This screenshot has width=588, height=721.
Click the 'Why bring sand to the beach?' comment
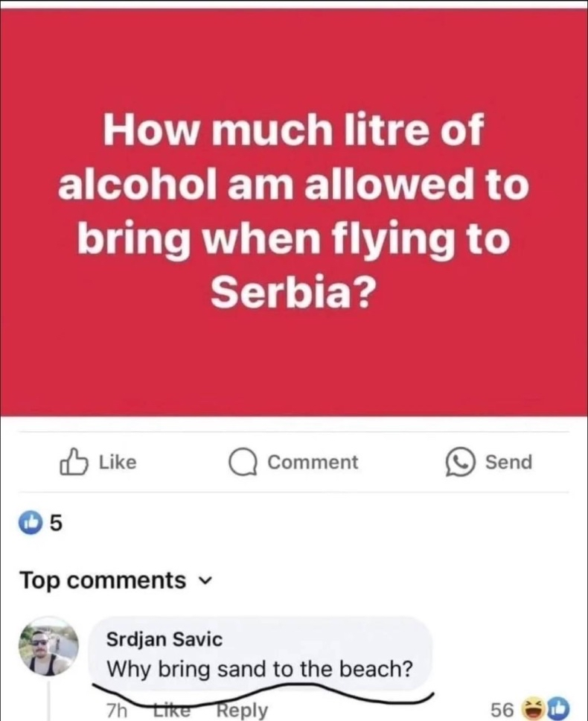pos(260,668)
